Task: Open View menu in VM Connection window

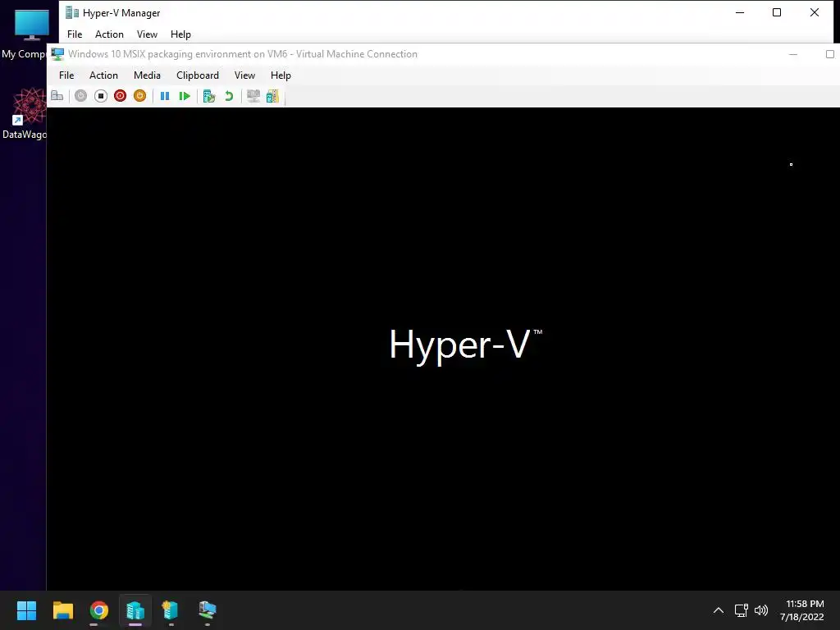Action: click(244, 75)
